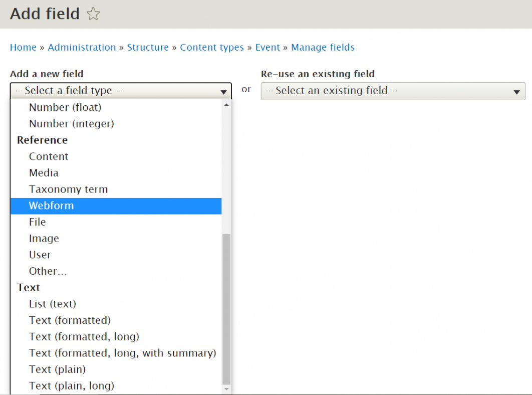532x395 pixels.
Task: Go to Content types via the breadcrumb
Action: click(212, 47)
